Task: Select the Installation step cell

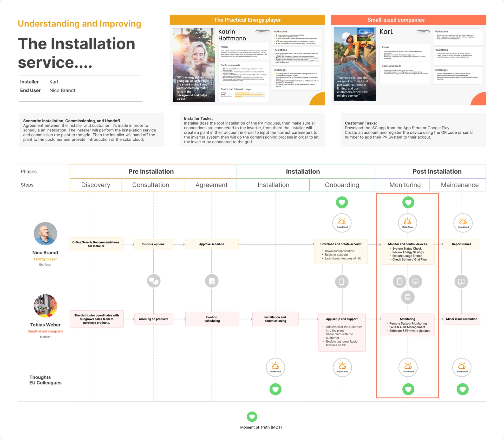Action: point(273,185)
